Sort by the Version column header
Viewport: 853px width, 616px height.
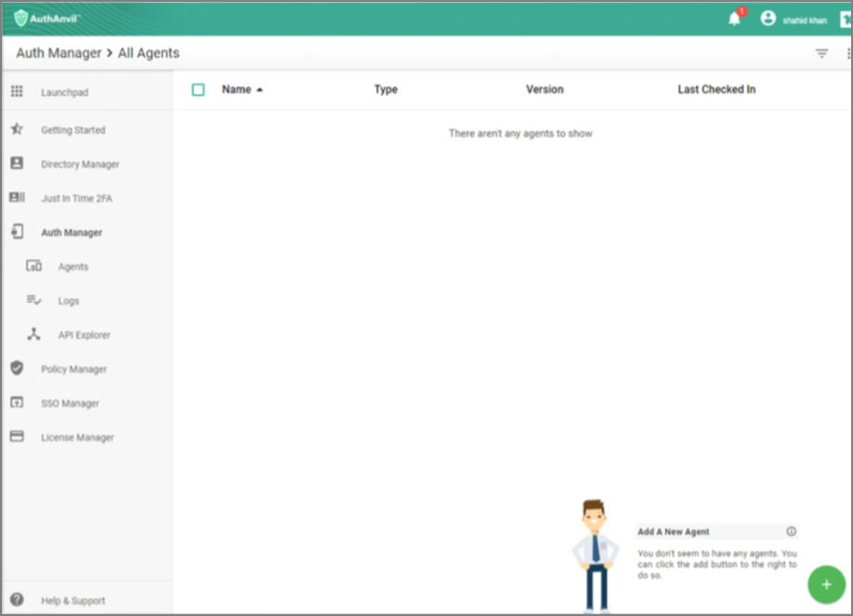(x=545, y=89)
